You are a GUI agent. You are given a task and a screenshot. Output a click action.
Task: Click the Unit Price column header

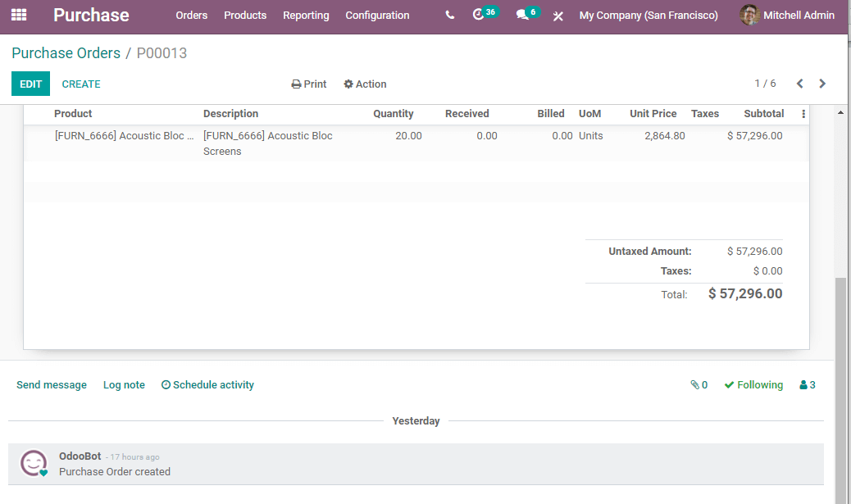[x=653, y=114]
